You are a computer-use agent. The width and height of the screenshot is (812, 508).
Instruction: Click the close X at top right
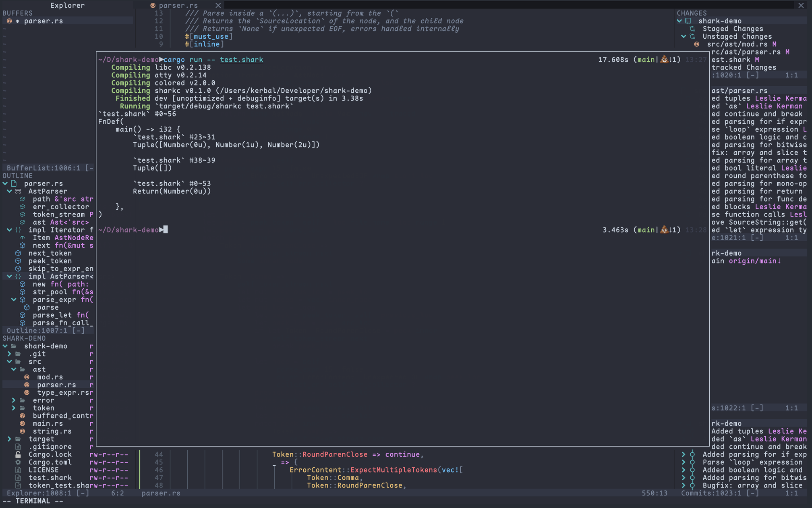(x=801, y=5)
